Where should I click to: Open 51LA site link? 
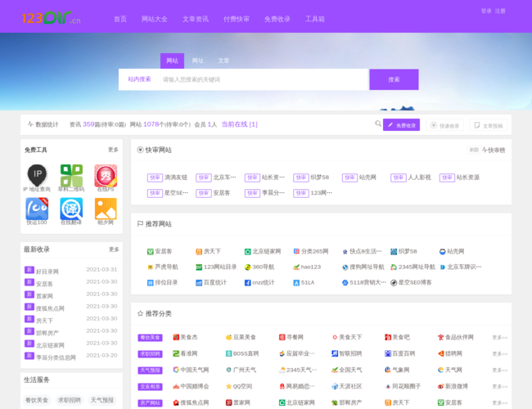click(304, 282)
